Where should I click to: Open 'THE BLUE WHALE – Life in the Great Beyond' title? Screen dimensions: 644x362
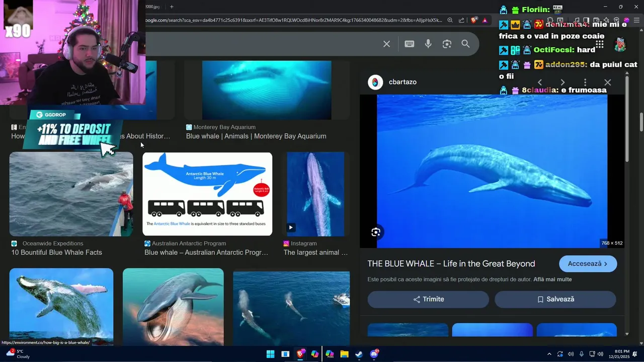[x=451, y=263]
